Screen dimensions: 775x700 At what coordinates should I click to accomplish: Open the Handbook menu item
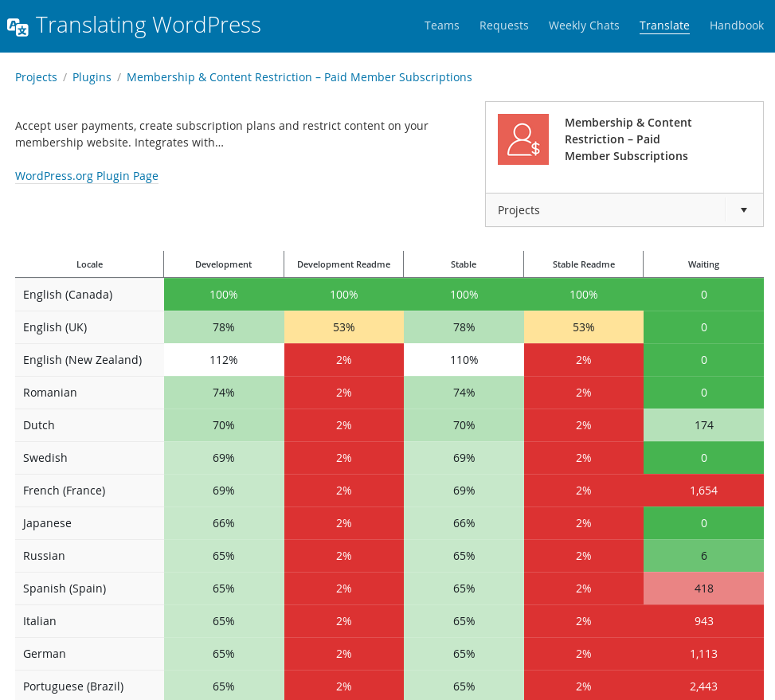point(737,25)
